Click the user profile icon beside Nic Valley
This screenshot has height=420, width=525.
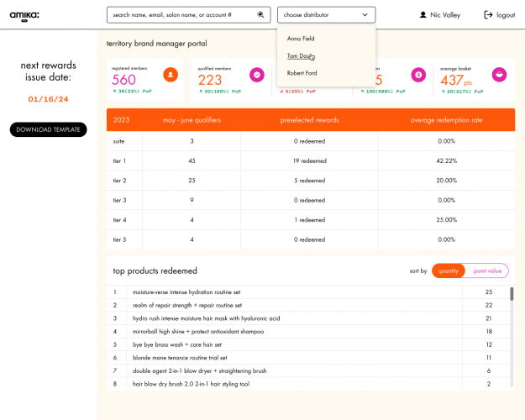pos(423,15)
